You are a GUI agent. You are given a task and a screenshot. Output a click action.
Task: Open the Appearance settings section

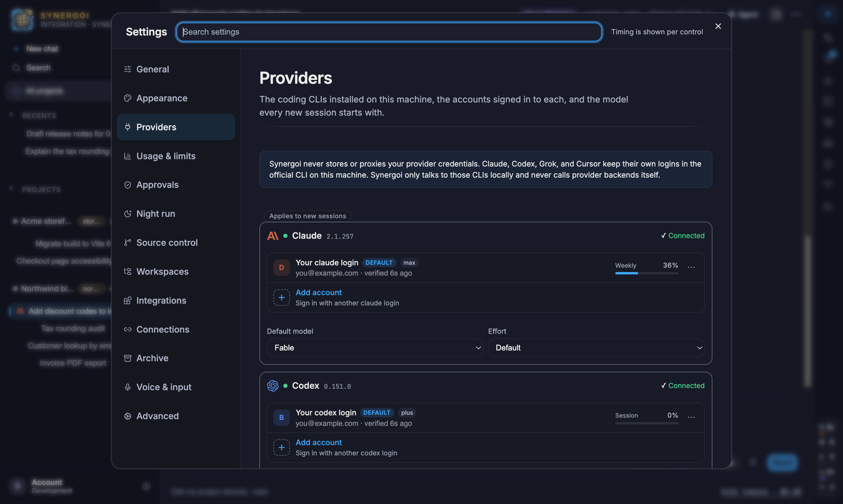click(x=176, y=98)
